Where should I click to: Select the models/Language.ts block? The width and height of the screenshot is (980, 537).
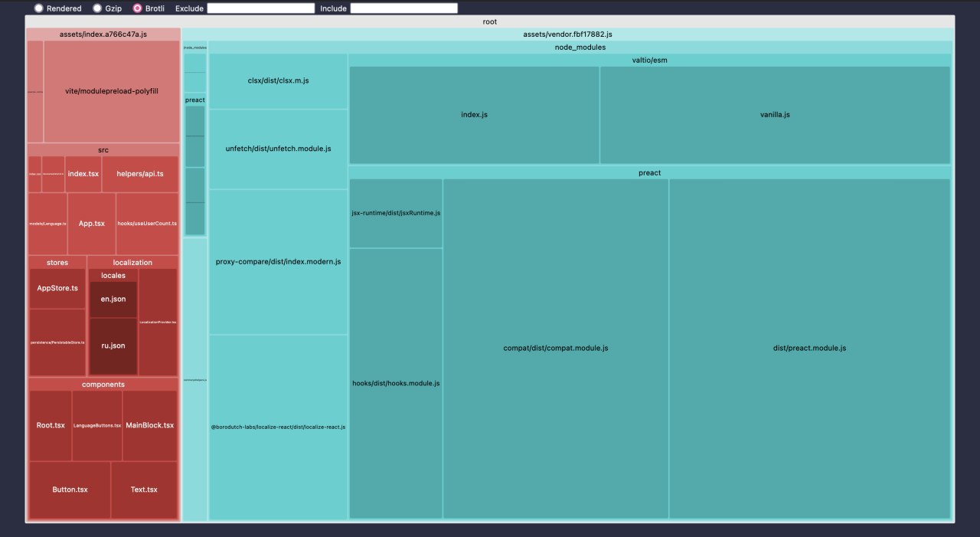[47, 224]
